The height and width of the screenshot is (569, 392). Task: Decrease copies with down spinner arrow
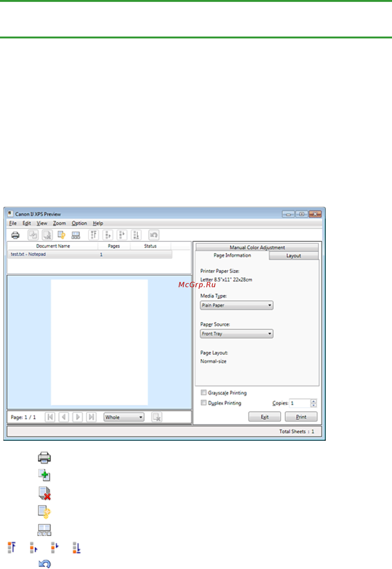[x=314, y=405]
